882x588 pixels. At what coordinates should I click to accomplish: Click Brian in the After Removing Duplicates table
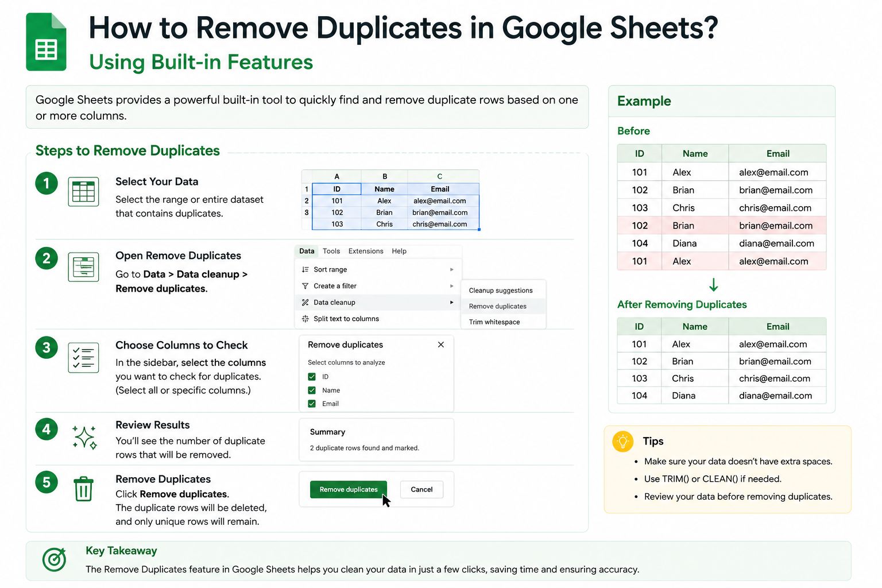[683, 361]
